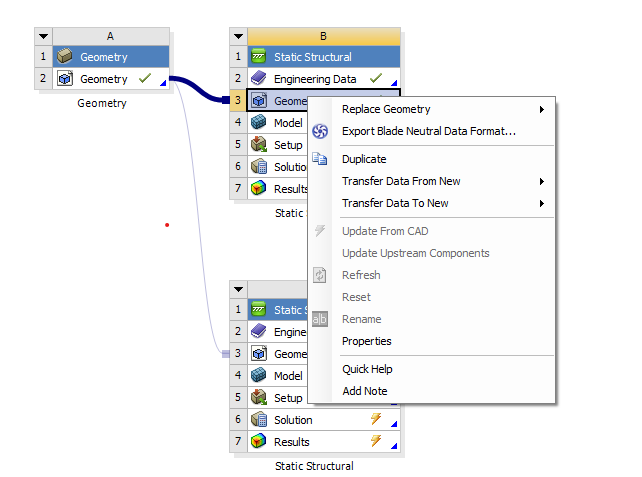Open lower Static Structural system dropdown arrow

[238, 289]
